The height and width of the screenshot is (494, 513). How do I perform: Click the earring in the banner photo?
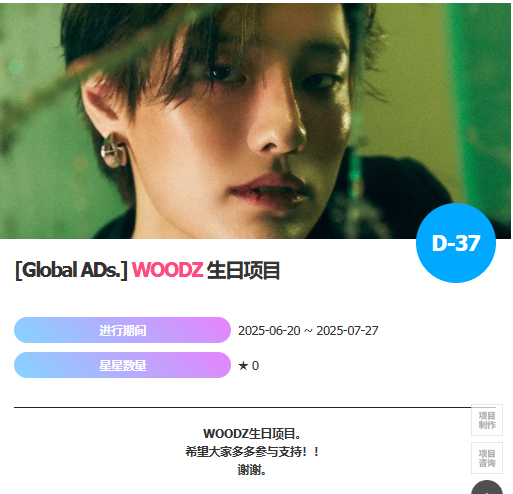click(x=114, y=151)
